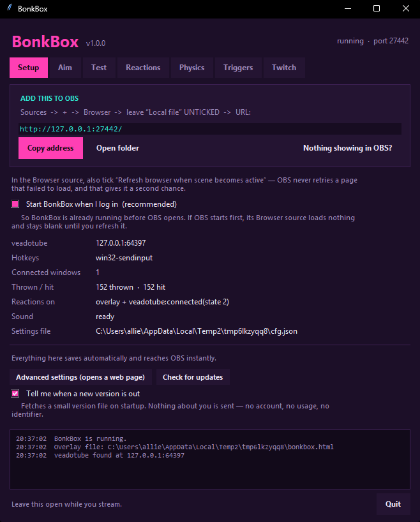Uncheck 'Tell me when a new version is out'
420x522 pixels.
coord(15,394)
